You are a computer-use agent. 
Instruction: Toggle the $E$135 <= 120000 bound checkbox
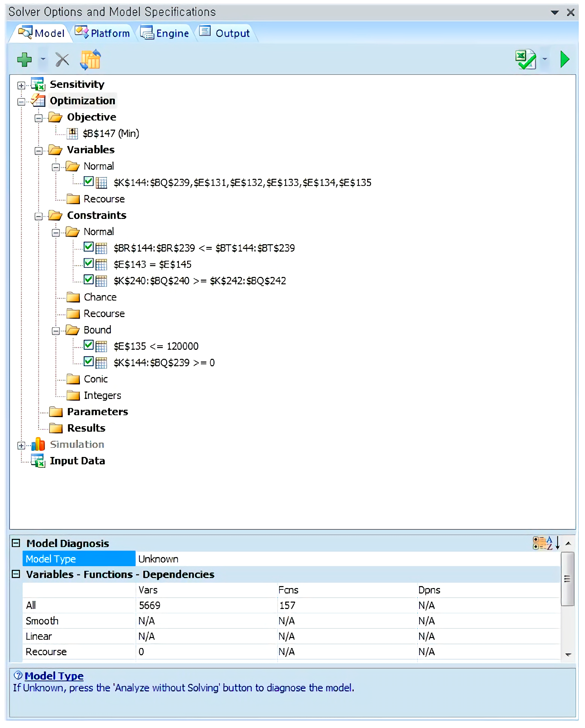click(x=89, y=345)
